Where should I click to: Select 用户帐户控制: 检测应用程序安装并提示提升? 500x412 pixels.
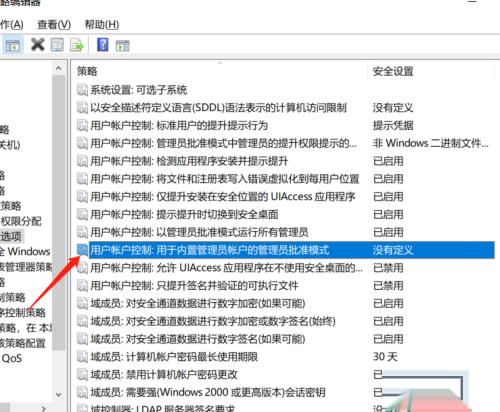(189, 161)
